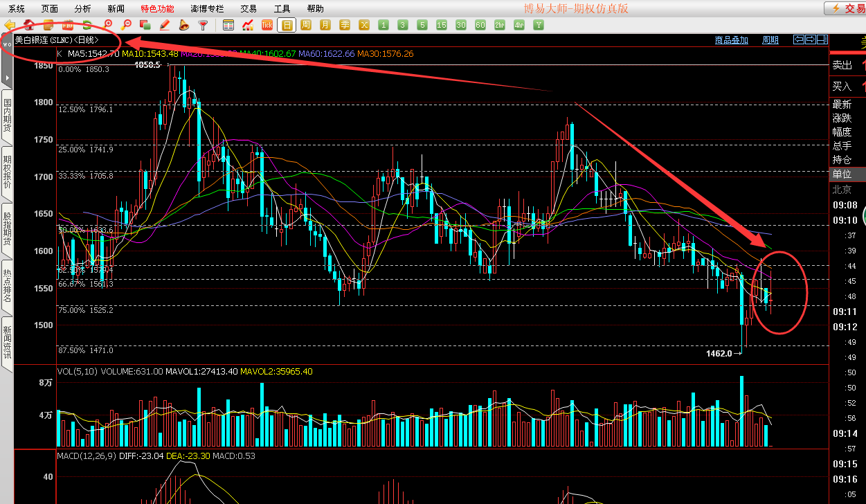Open the 分析 menu

coord(82,9)
